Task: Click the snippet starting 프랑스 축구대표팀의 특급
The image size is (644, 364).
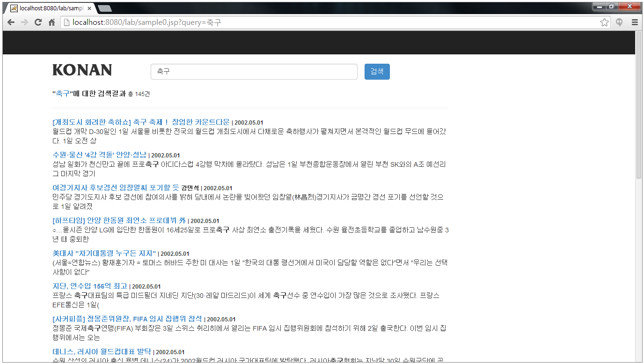Action: (x=246, y=300)
